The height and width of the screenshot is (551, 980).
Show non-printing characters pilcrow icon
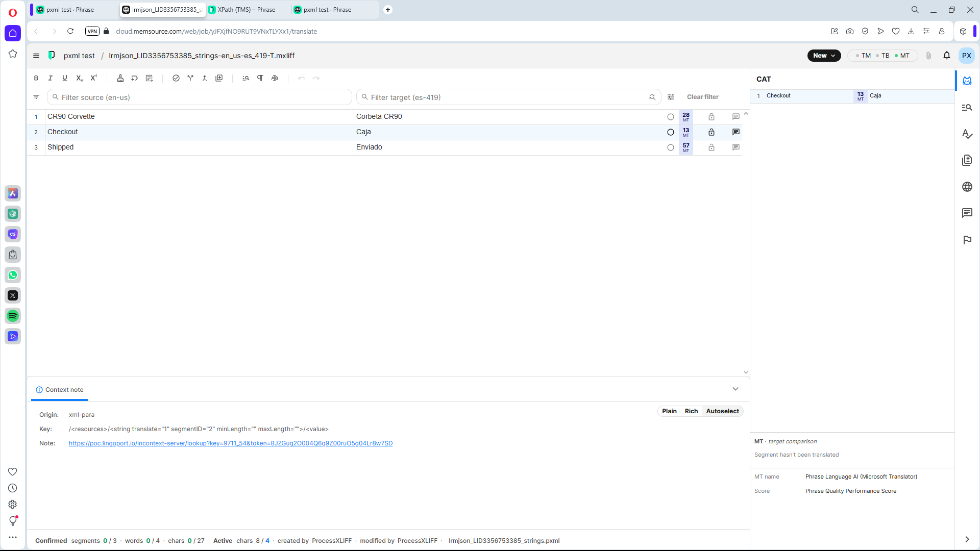(260, 78)
